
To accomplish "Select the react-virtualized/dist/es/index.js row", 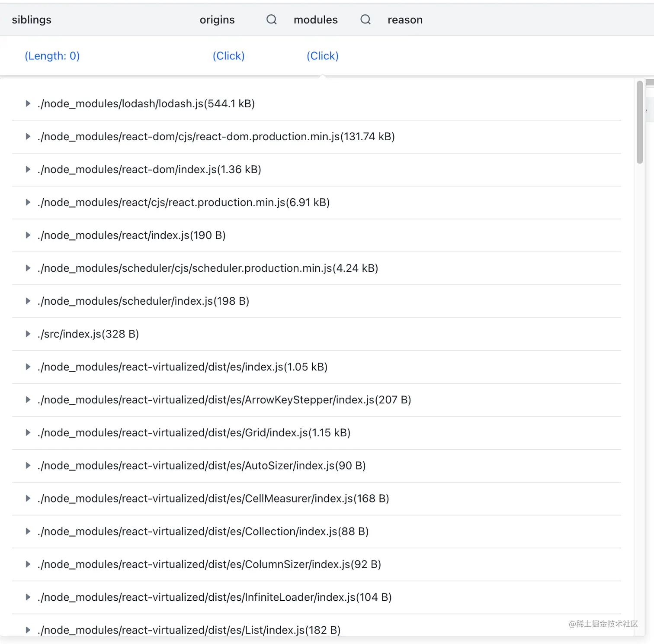I will pos(183,367).
